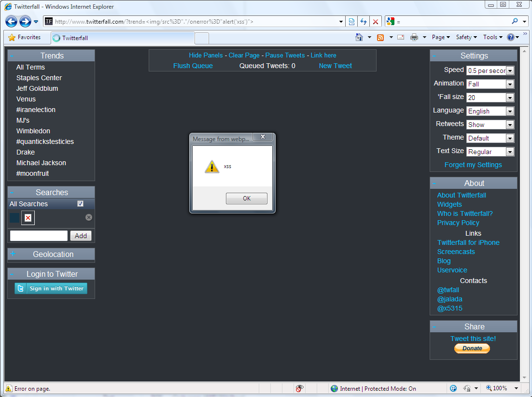Open the search provider options arrow
Viewport: 532px width, 397px height.
click(524, 22)
